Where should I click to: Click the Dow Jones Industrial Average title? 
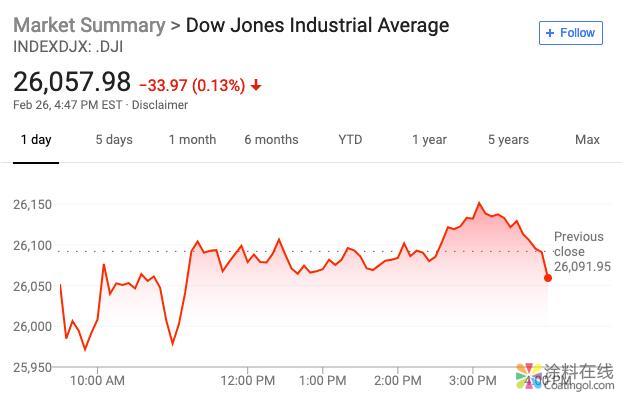coord(318,25)
